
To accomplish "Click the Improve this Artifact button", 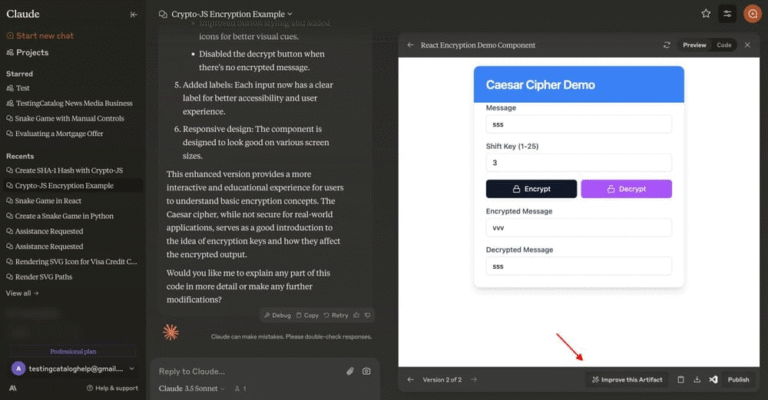I will (x=626, y=380).
